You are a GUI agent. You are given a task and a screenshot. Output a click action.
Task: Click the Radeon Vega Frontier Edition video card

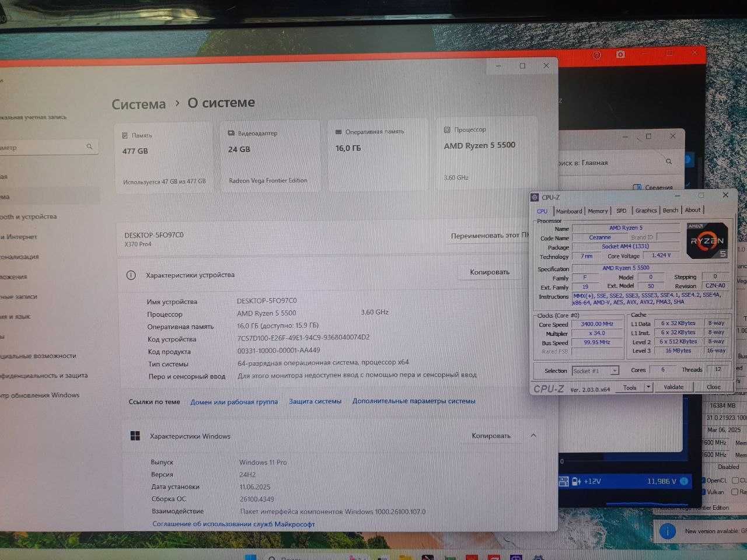[270, 156]
